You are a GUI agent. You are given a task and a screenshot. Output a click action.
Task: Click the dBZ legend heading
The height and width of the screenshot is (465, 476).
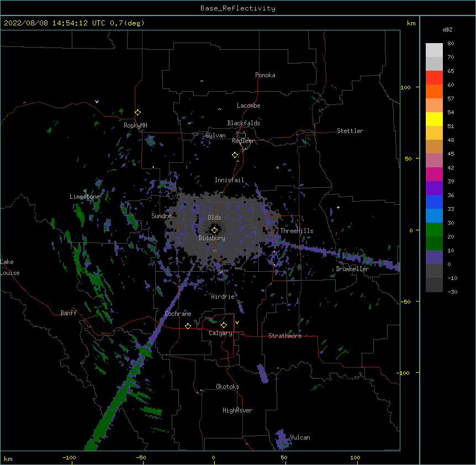[x=447, y=29]
